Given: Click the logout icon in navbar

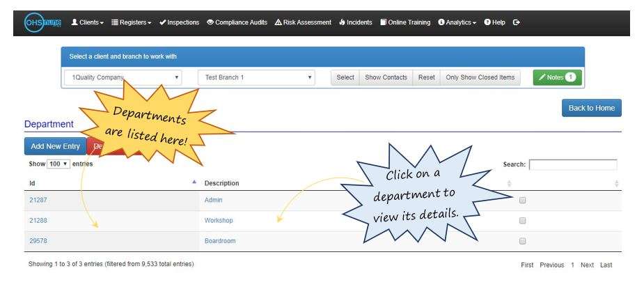Looking at the screenshot, I should click(x=517, y=22).
